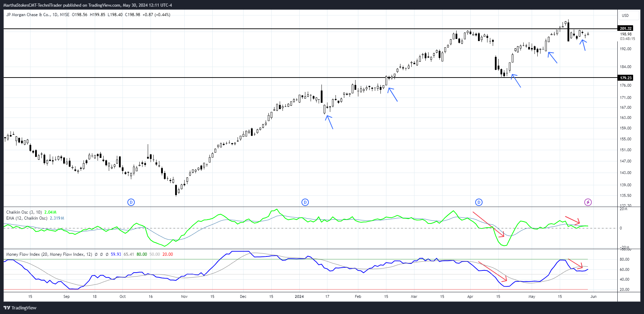The height and width of the screenshot is (314, 644).
Task: Click the purple earnings lightning marker
Action: pos(588,202)
